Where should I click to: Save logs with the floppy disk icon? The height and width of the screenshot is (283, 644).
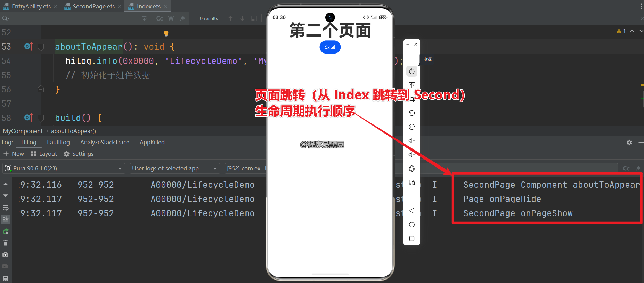pos(6,278)
